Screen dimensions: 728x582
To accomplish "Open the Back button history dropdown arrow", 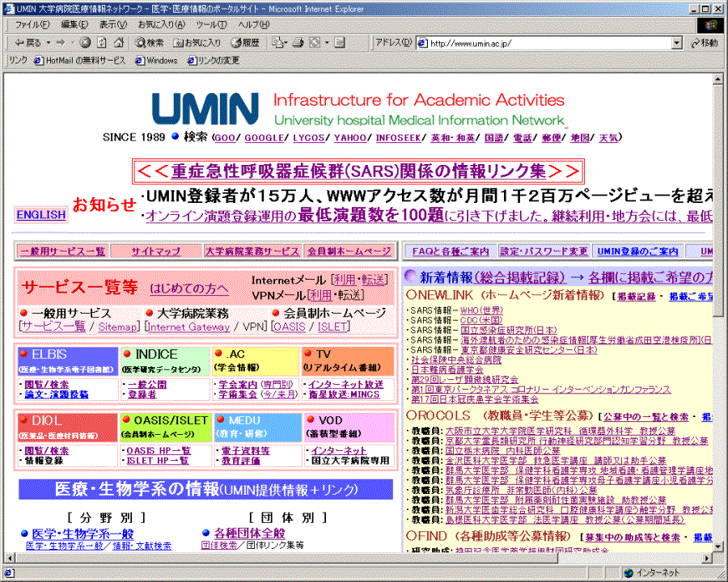I will coord(48,43).
